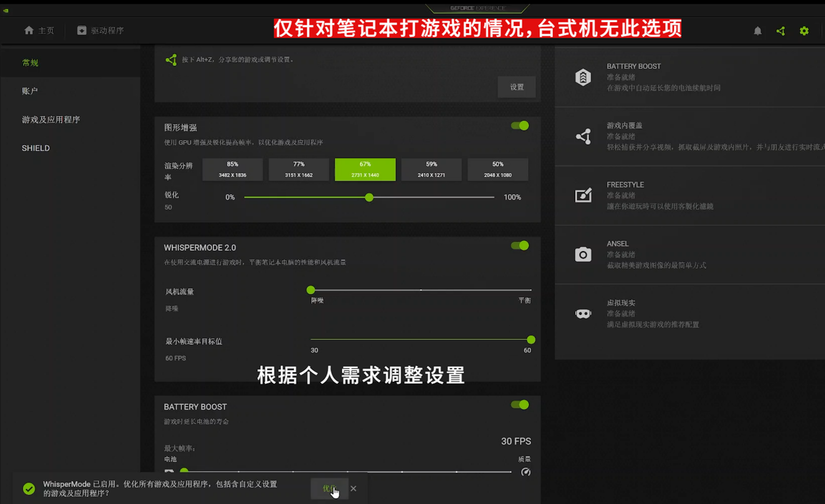Select 账户 in the sidebar

coord(30,91)
